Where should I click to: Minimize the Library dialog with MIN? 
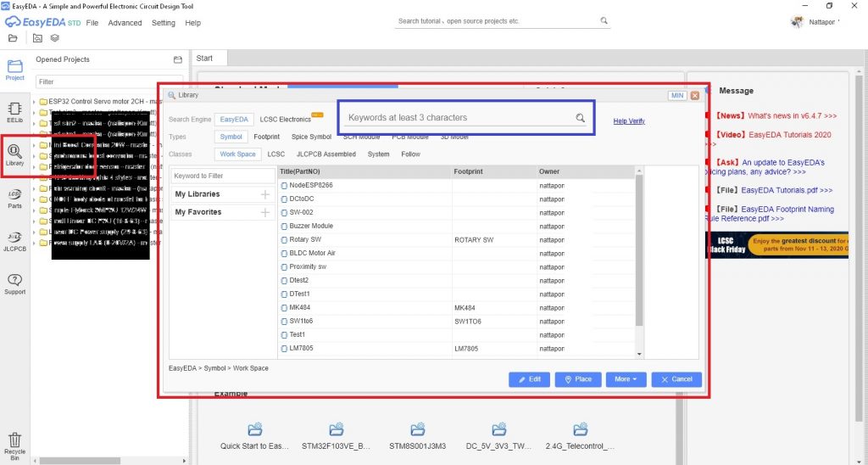[677, 95]
